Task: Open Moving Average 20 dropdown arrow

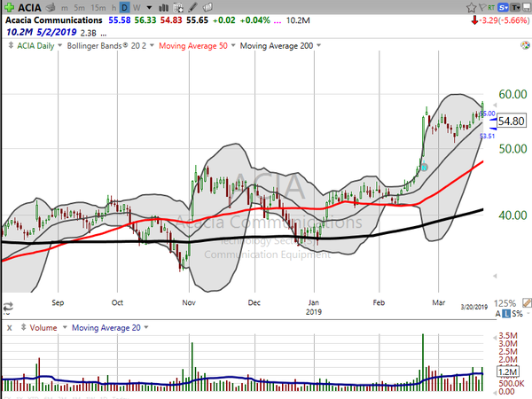Action: click(x=146, y=327)
